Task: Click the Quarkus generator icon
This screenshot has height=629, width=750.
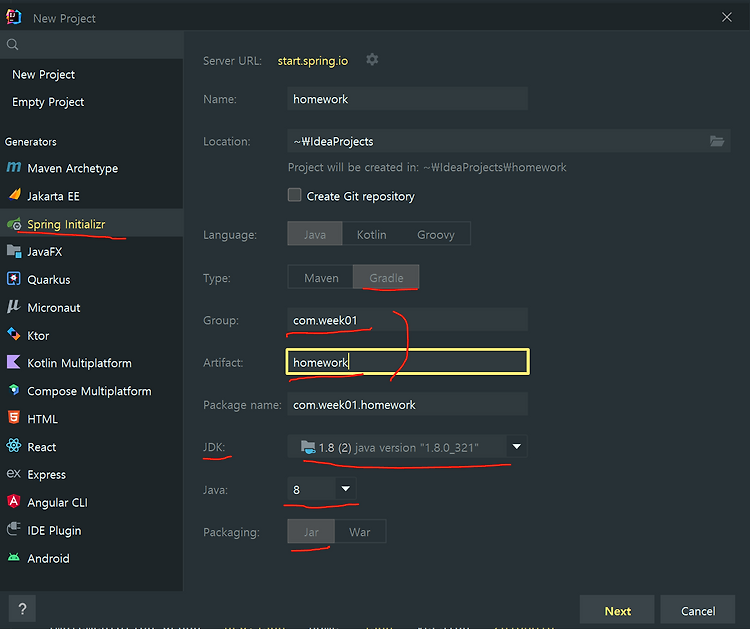Action: pyautogui.click(x=14, y=279)
